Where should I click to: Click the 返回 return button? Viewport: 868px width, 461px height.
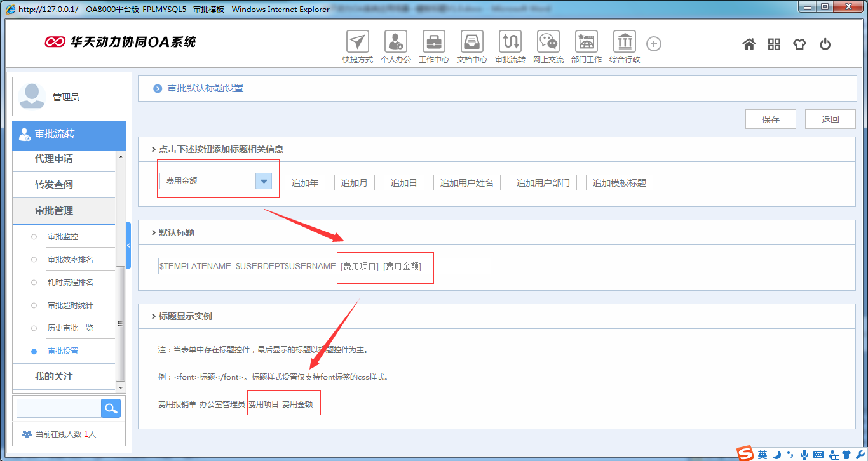(x=830, y=119)
